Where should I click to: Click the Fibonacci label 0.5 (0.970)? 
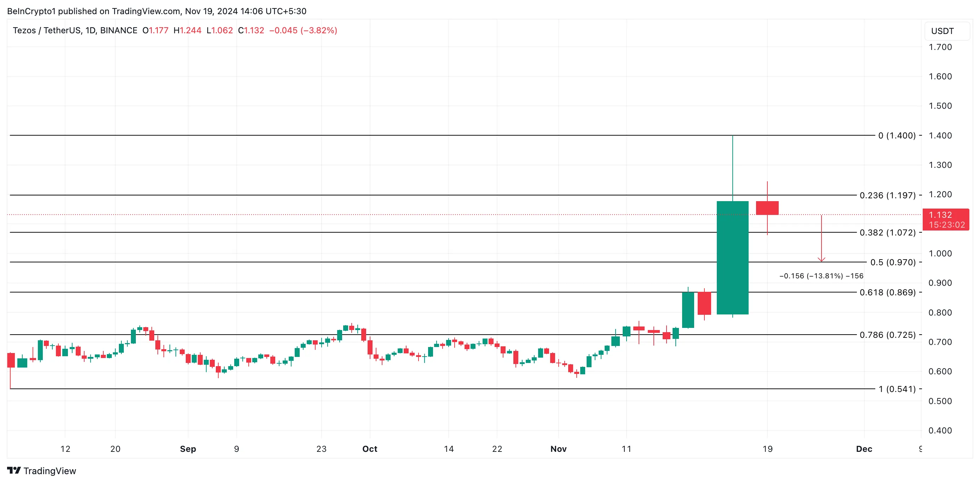pyautogui.click(x=893, y=262)
